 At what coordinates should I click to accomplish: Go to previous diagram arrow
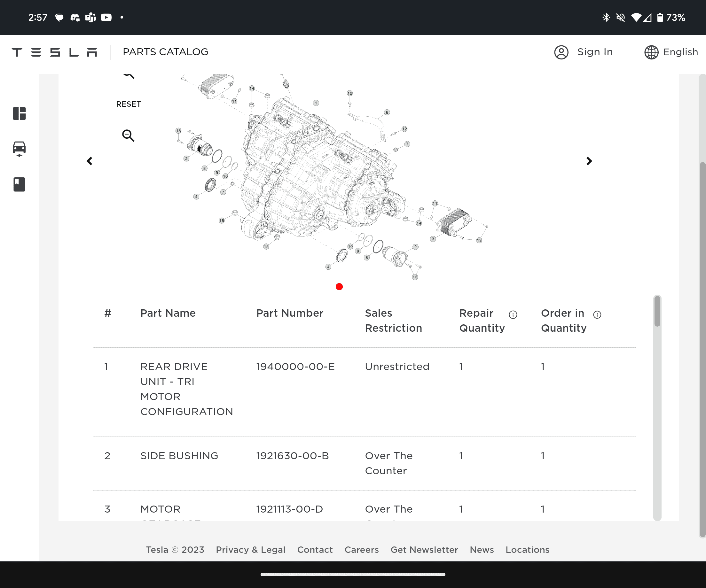[90, 161]
